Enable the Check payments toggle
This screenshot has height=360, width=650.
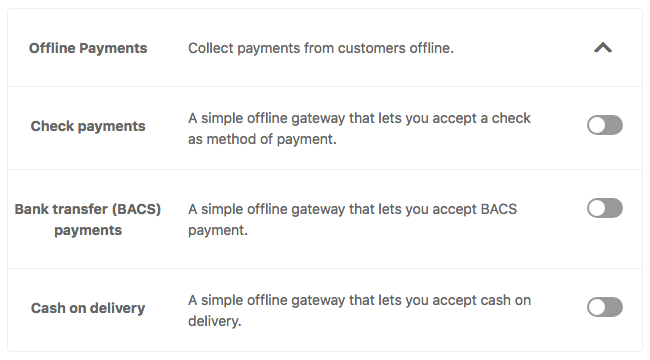[605, 125]
